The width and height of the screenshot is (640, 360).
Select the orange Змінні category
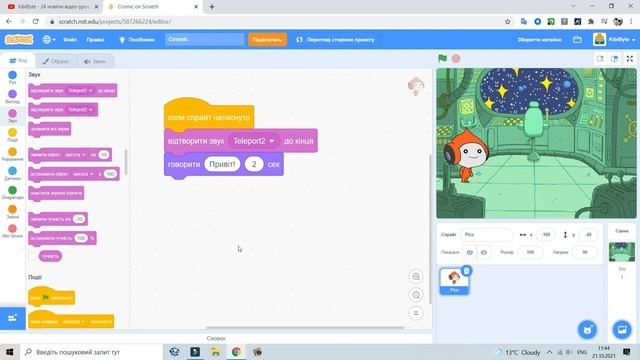click(x=13, y=211)
